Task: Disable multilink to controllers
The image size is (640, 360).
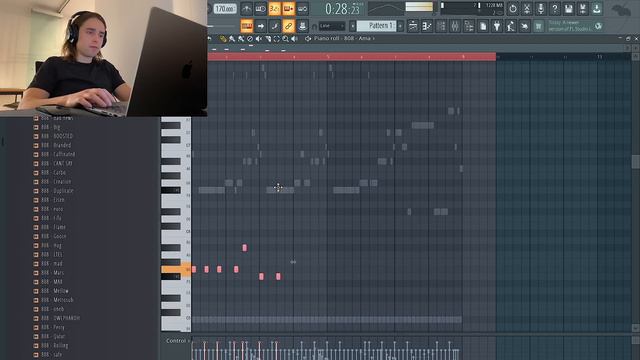Action: point(288,26)
